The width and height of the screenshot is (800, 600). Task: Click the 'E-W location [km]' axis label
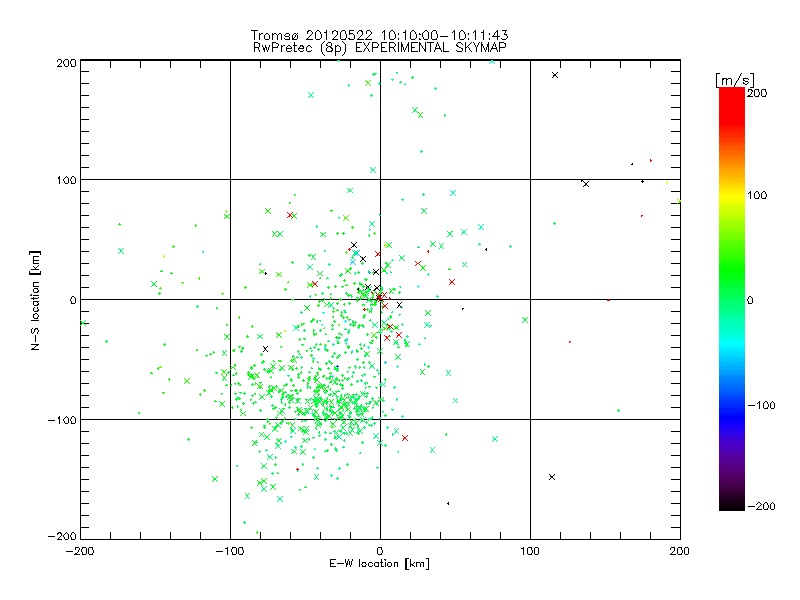pos(379,563)
